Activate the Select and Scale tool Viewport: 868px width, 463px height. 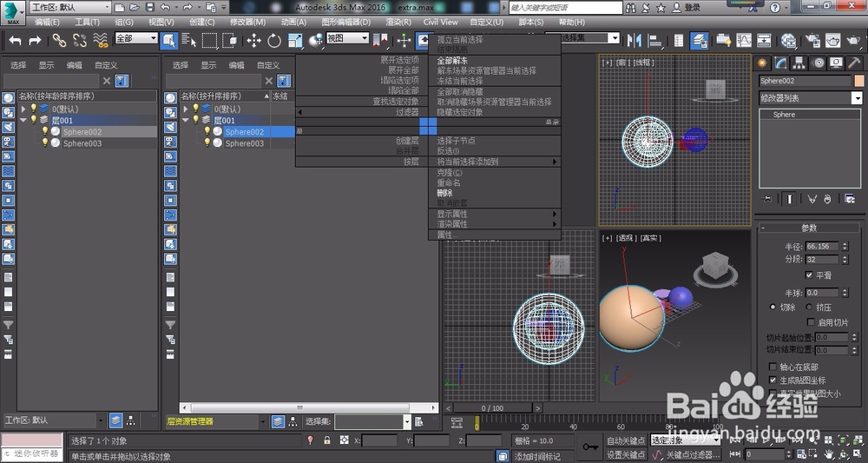point(295,41)
